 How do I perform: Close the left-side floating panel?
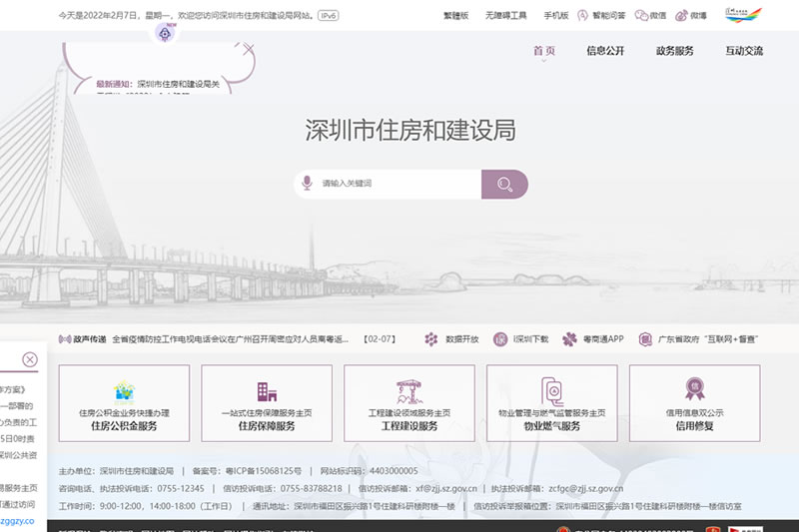pyautogui.click(x=30, y=359)
